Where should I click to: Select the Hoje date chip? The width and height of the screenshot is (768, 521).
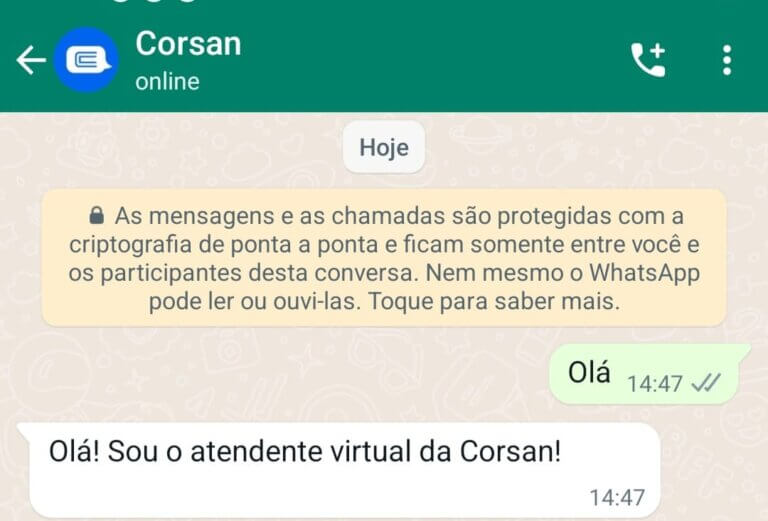(x=384, y=147)
